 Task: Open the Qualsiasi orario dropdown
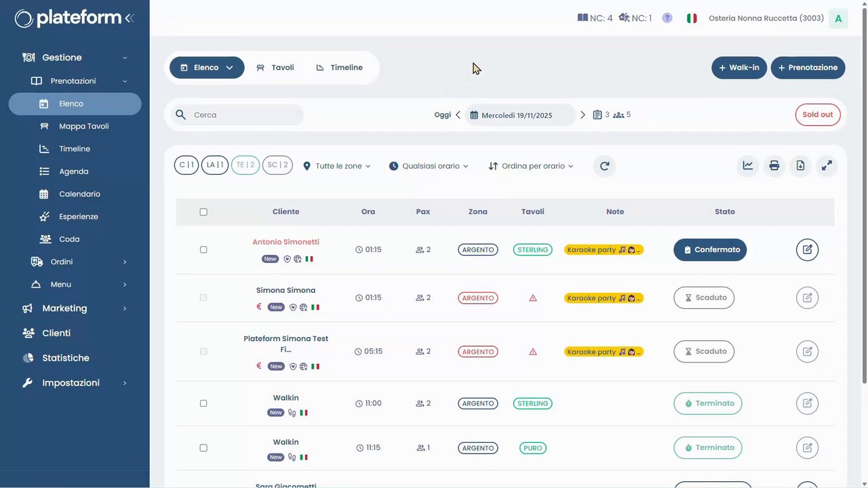(429, 166)
